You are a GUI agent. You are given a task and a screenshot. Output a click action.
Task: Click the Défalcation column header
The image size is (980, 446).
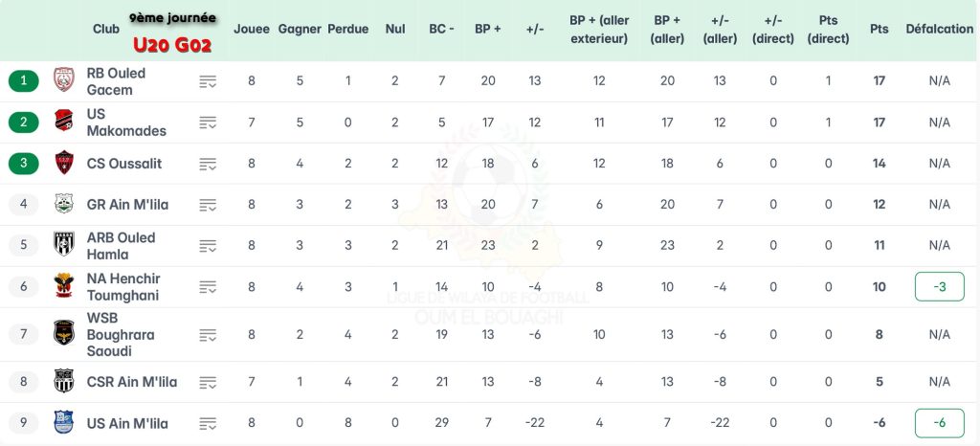[x=939, y=29]
